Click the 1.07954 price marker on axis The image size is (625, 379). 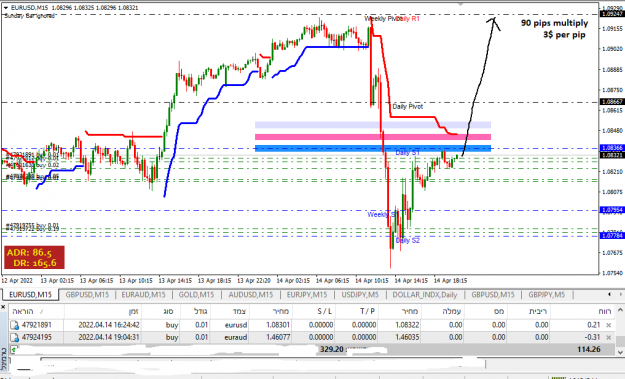[612, 210]
